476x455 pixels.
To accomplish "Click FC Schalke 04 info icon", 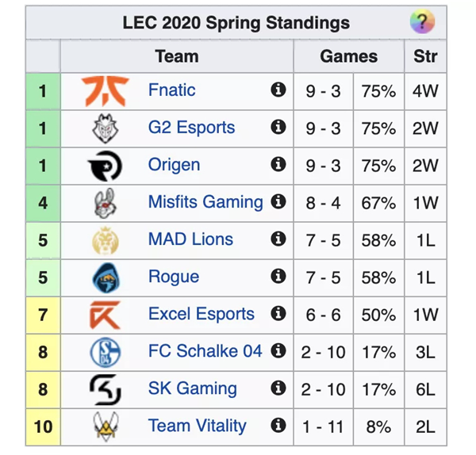I will point(278,350).
